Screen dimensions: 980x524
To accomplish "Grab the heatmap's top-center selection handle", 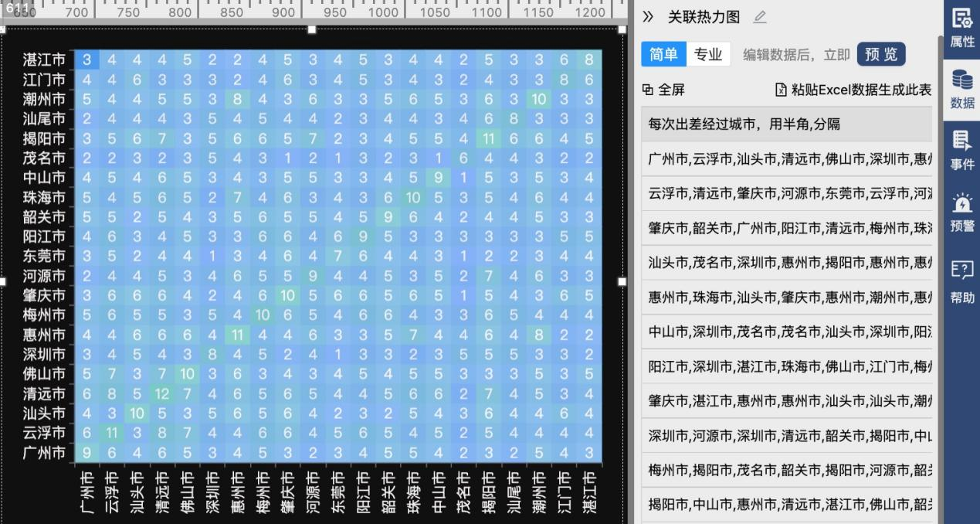I will pyautogui.click(x=312, y=29).
